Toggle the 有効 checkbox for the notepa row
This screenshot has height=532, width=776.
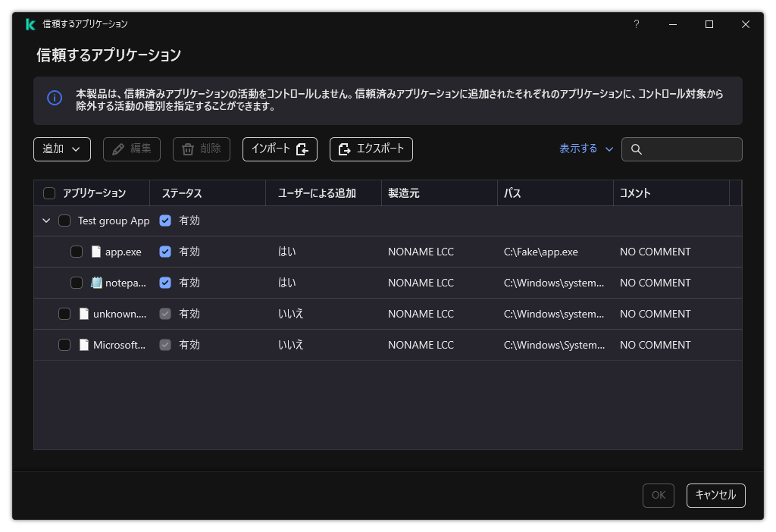165,282
